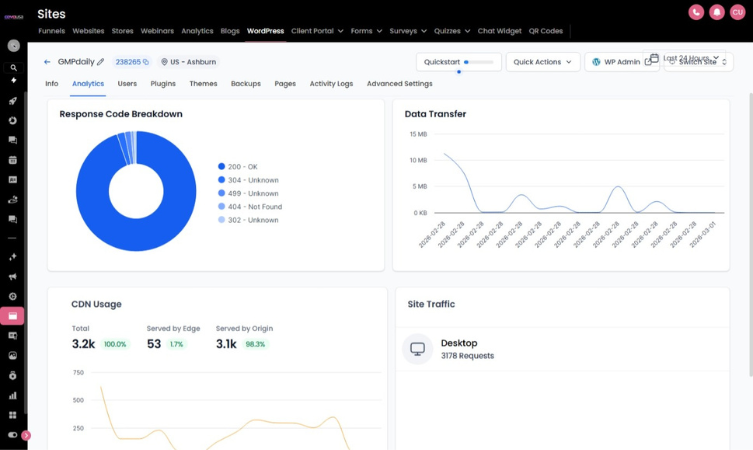753x450 pixels.
Task: Expand the Client Portal menu
Action: click(317, 31)
